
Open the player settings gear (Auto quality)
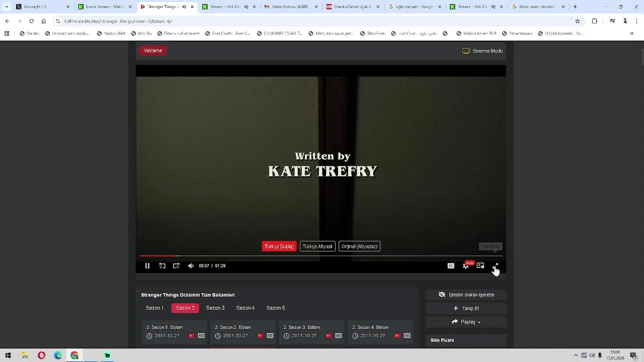click(466, 266)
